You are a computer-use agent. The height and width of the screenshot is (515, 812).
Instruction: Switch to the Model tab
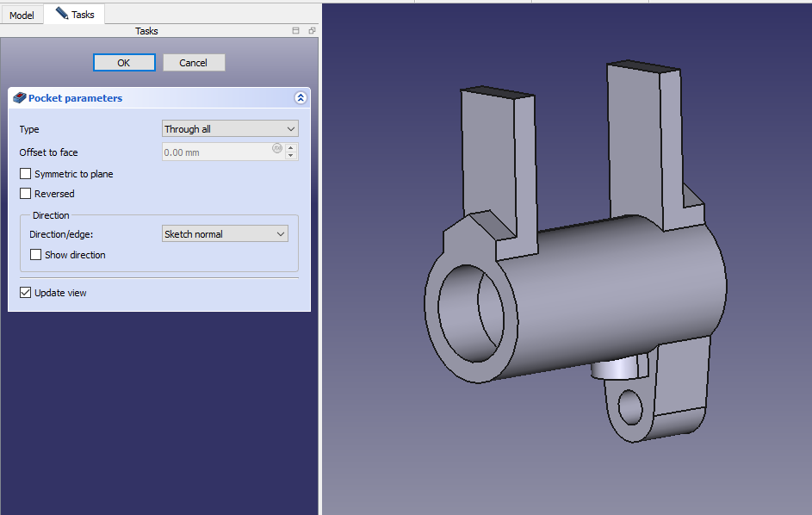22,16
